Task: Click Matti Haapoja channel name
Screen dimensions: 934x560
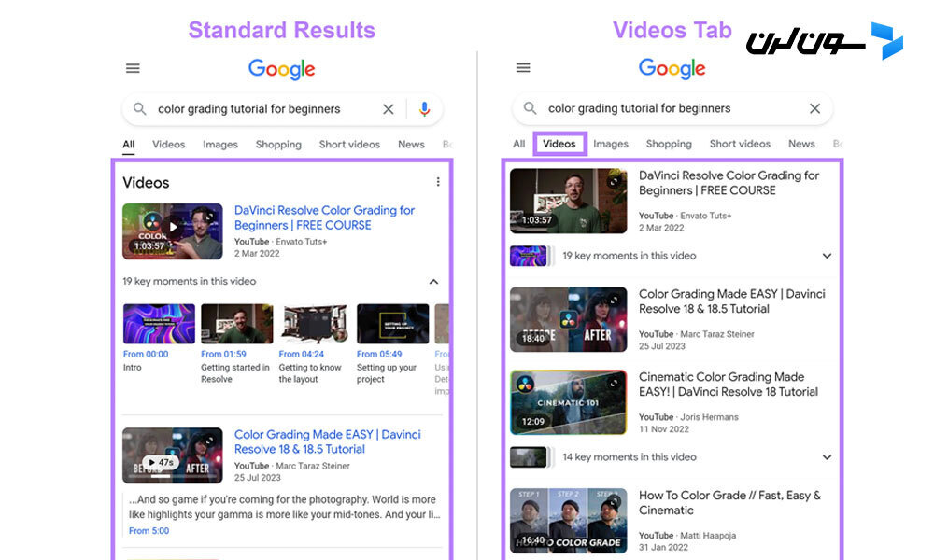Action: coord(708,536)
